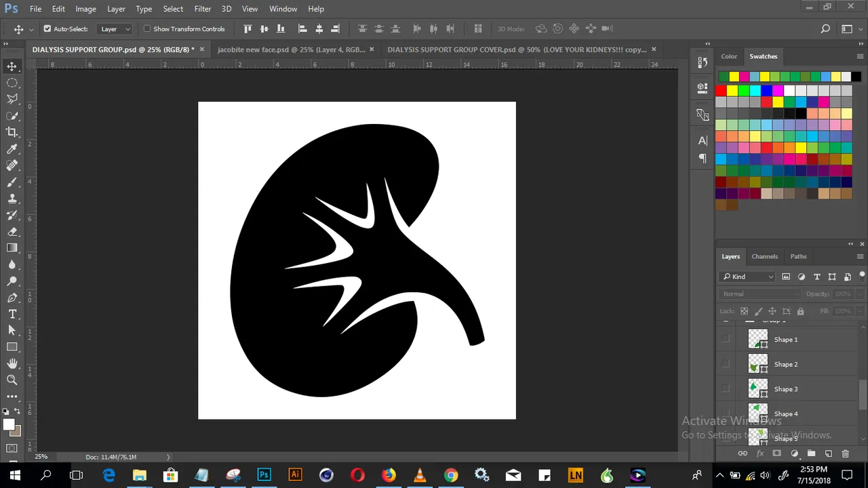Open the Window menu
868x488 pixels.
283,9
